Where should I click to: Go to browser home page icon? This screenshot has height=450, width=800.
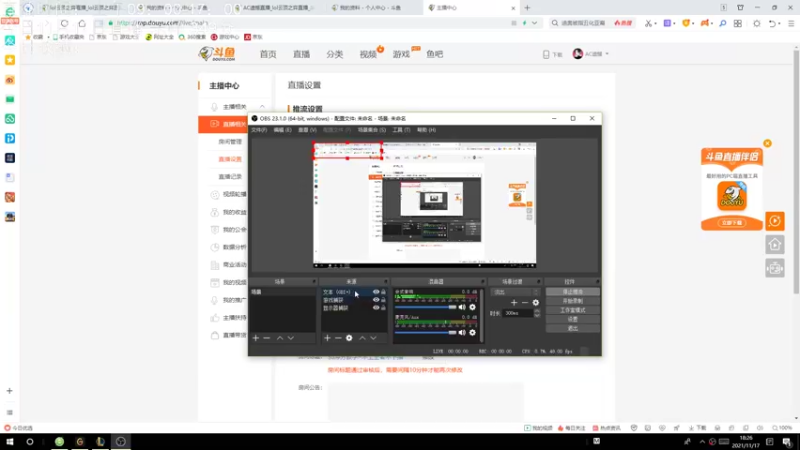(x=82, y=23)
